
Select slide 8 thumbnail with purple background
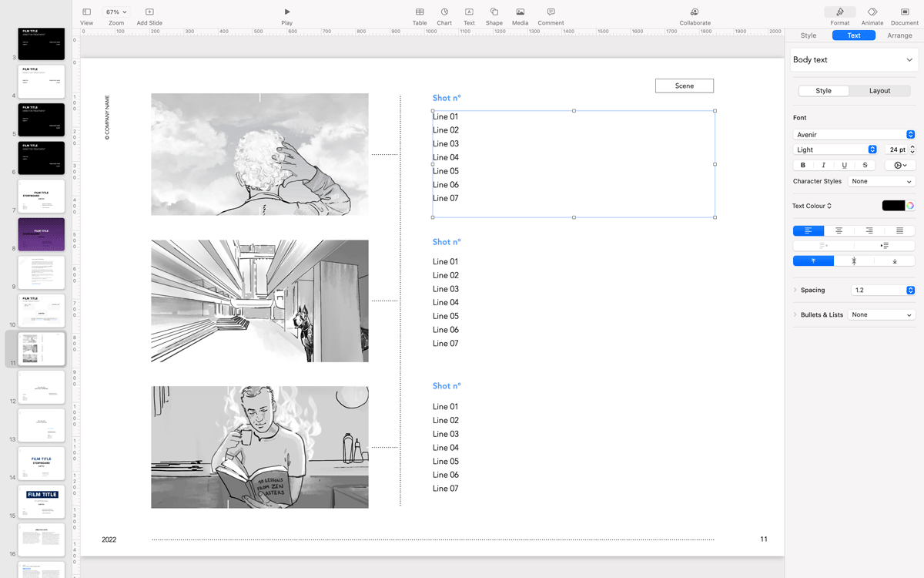coord(42,234)
